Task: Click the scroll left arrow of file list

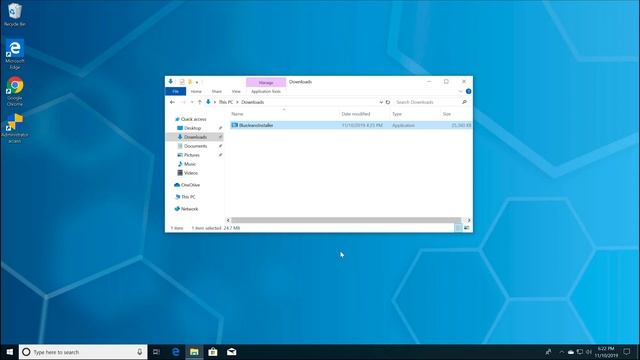Action: tap(228, 220)
